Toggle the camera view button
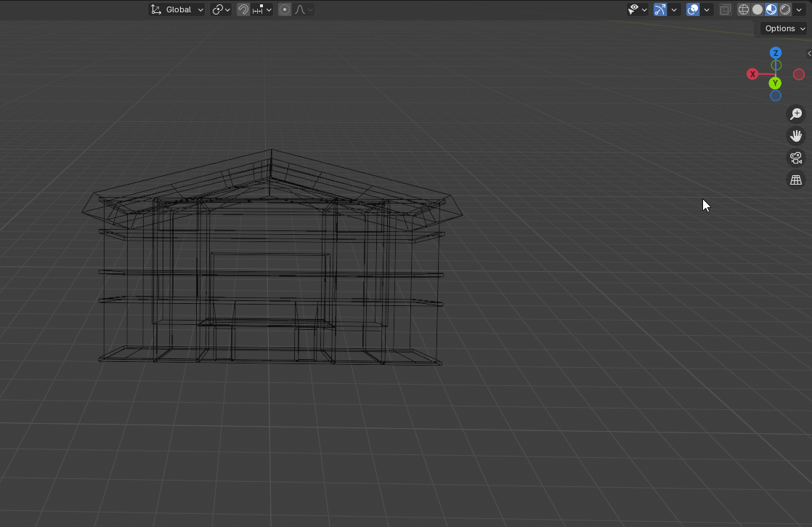This screenshot has width=812, height=527. (x=796, y=158)
